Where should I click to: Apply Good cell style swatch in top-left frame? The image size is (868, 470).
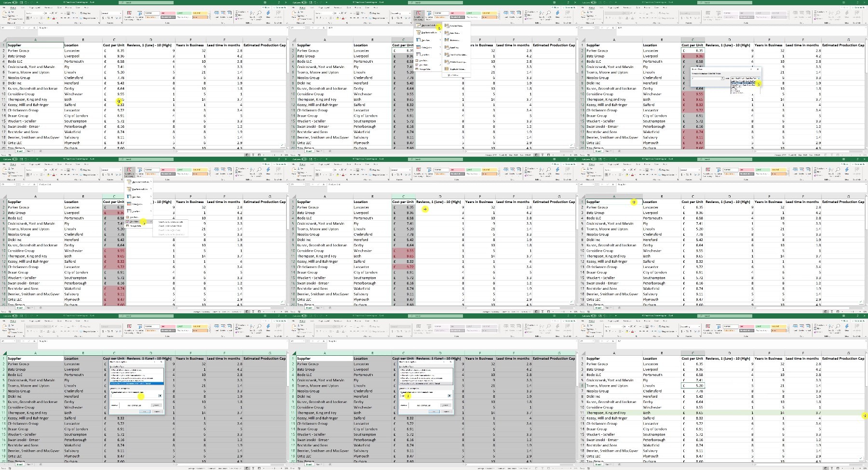pyautogui.click(x=184, y=13)
